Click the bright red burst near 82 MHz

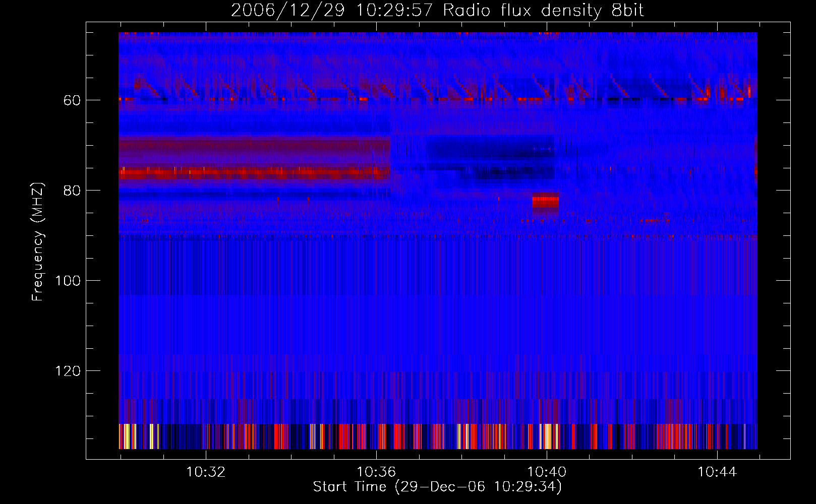tap(545, 202)
